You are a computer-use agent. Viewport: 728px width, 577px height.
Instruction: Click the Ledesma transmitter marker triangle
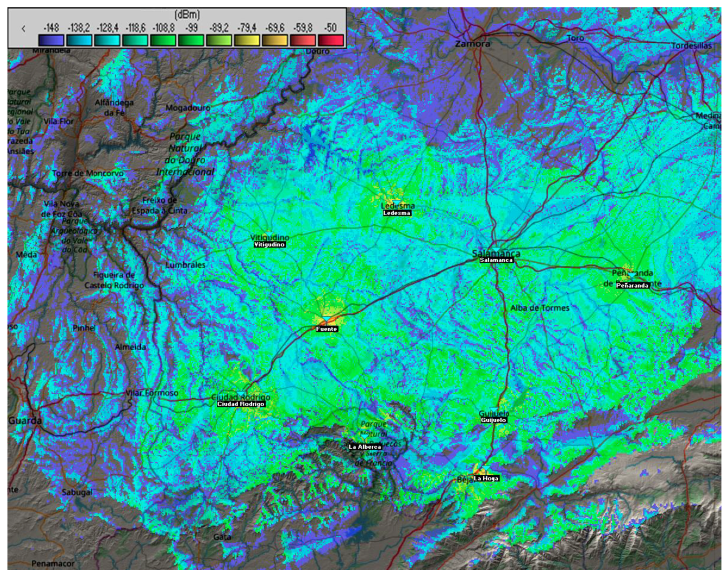coord(396,202)
